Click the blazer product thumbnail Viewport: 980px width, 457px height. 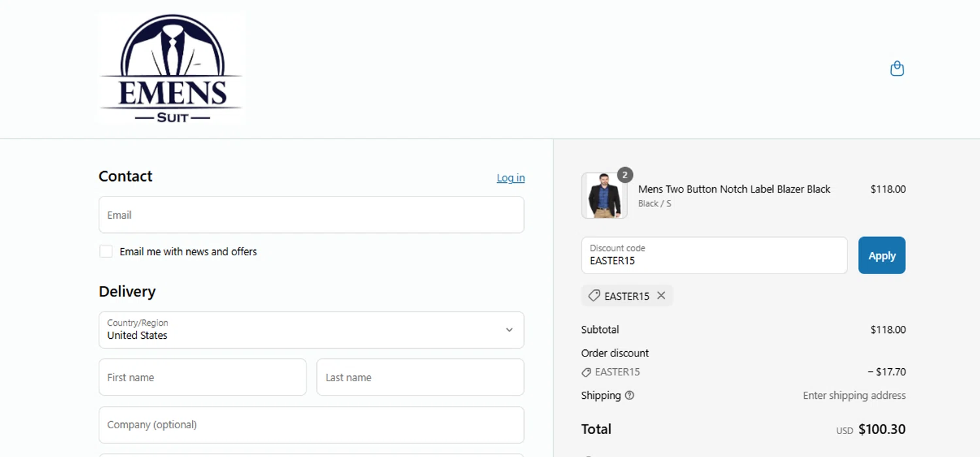pyautogui.click(x=604, y=195)
